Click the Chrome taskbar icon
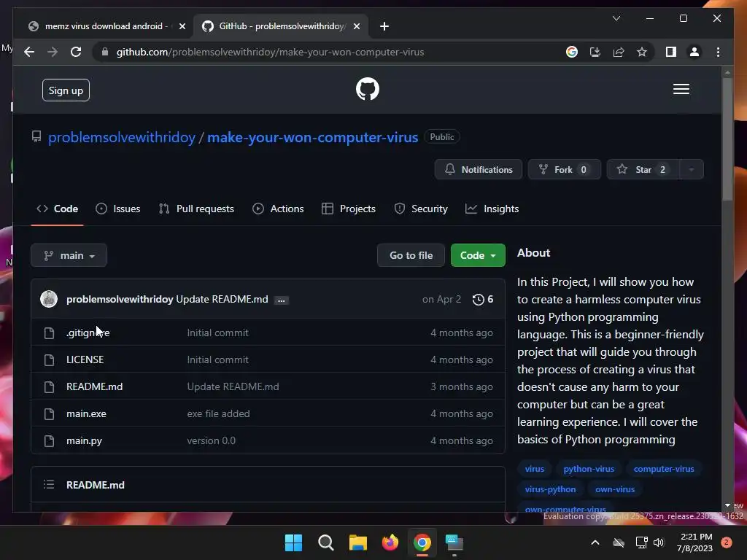Screen dimensions: 747x560 pyautogui.click(x=422, y=542)
